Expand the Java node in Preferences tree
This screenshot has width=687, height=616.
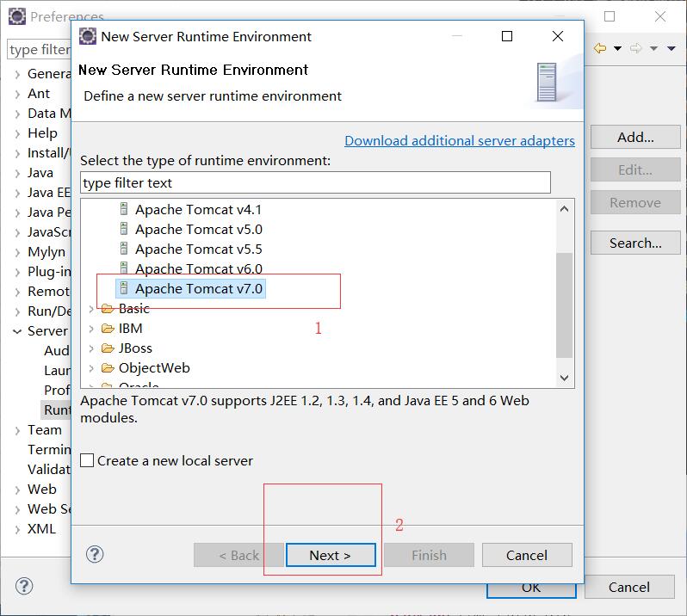tap(17, 174)
